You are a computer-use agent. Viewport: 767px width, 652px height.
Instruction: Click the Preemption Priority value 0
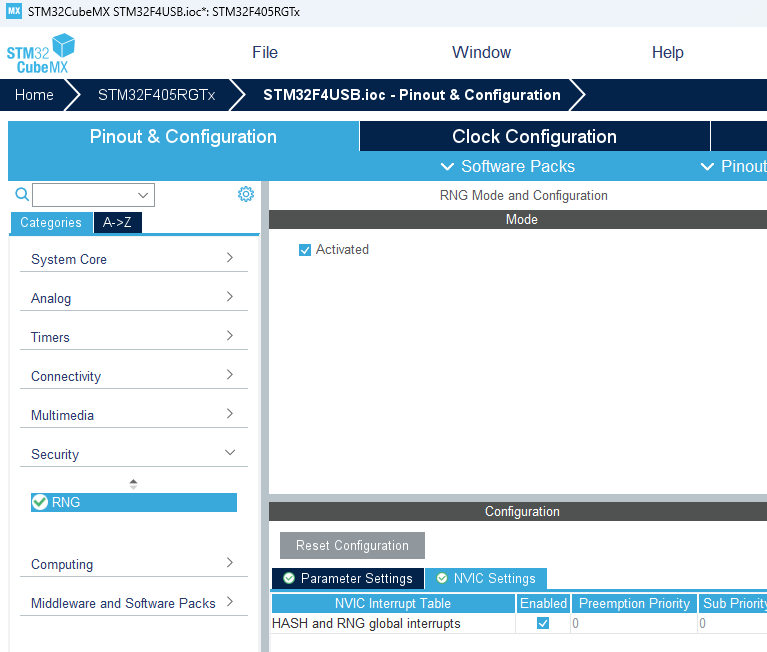633,623
